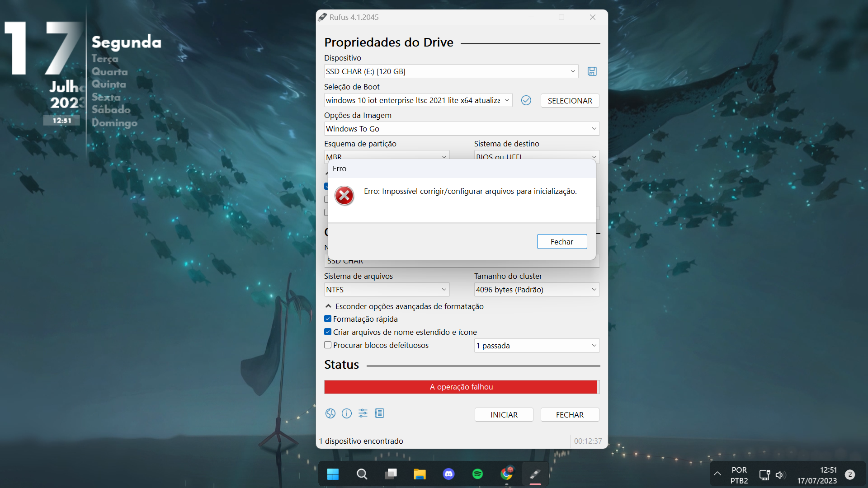
Task: Click the Propriedades do Drive heading
Action: [x=389, y=42]
